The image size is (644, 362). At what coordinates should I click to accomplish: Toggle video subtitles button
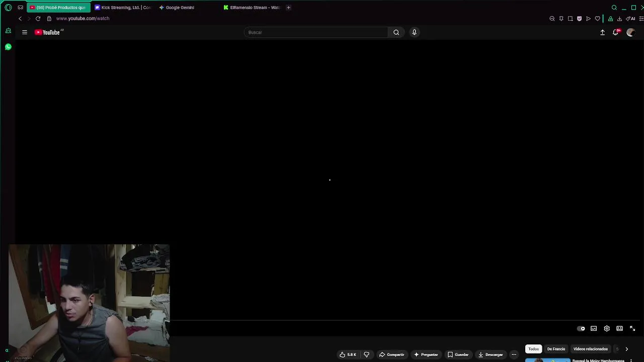(x=594, y=329)
